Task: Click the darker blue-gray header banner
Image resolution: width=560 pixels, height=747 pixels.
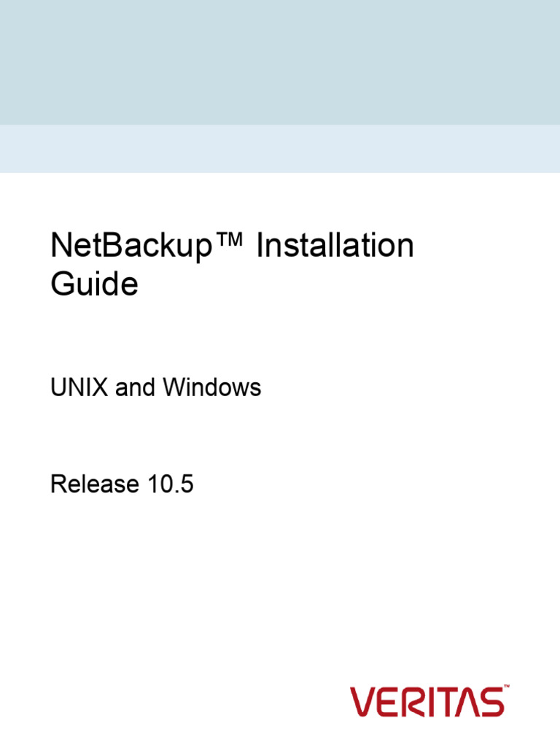Action: 280,62
